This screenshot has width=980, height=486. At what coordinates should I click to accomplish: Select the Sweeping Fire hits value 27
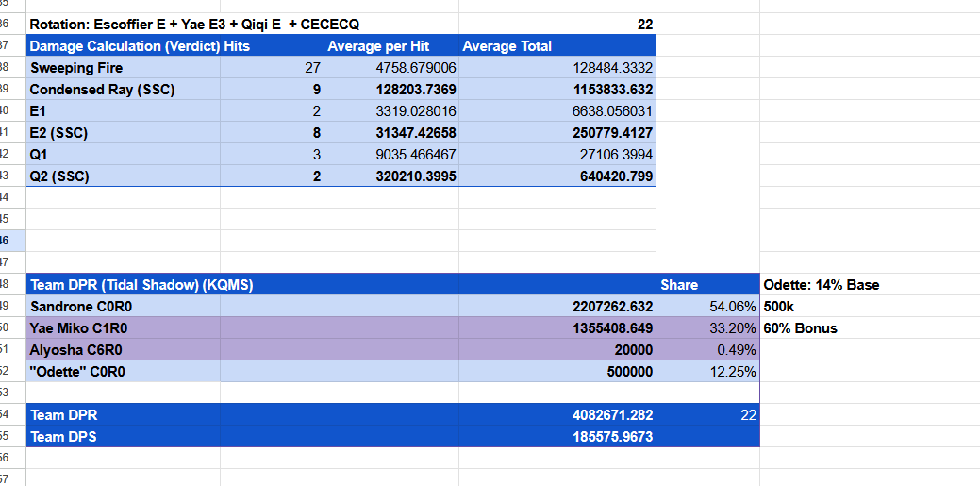click(272, 68)
